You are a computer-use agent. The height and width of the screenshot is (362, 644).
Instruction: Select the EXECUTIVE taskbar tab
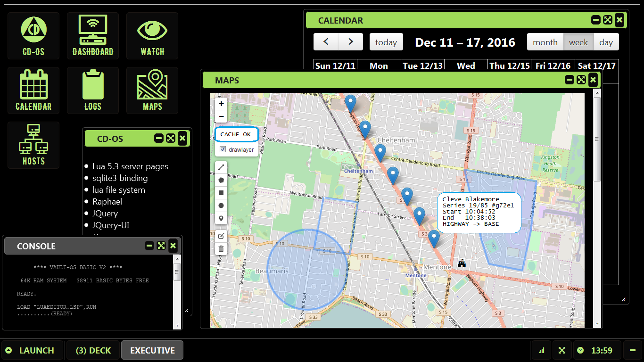tap(152, 350)
